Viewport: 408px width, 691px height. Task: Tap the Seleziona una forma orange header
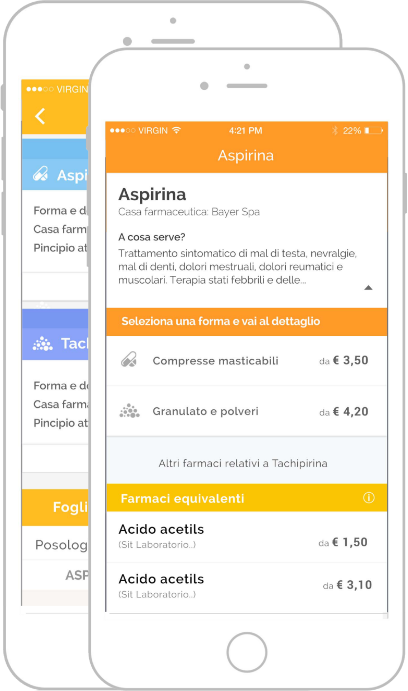(x=247, y=321)
